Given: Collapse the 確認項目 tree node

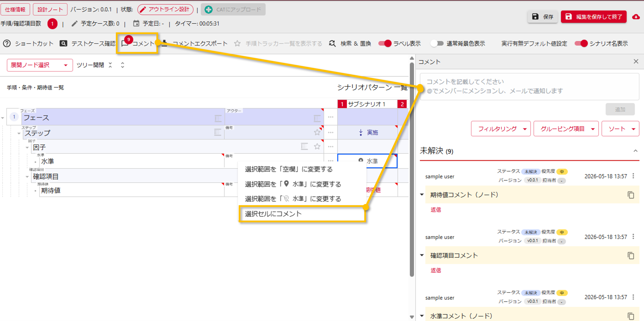Looking at the screenshot, I should pyautogui.click(x=27, y=177).
